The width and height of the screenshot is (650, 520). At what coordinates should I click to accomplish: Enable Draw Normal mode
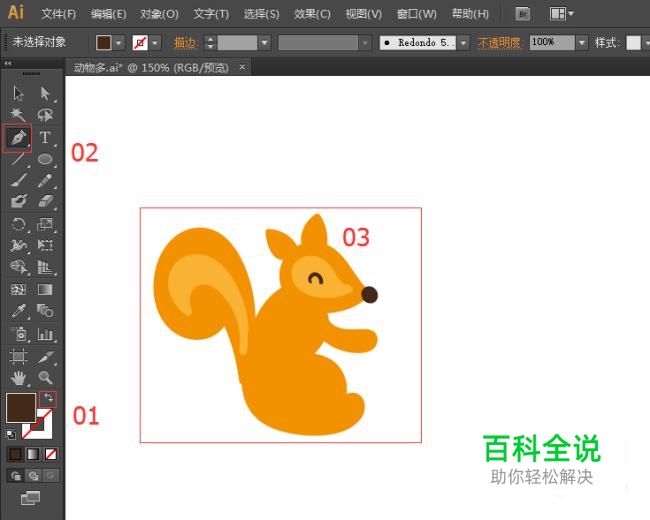point(16,476)
